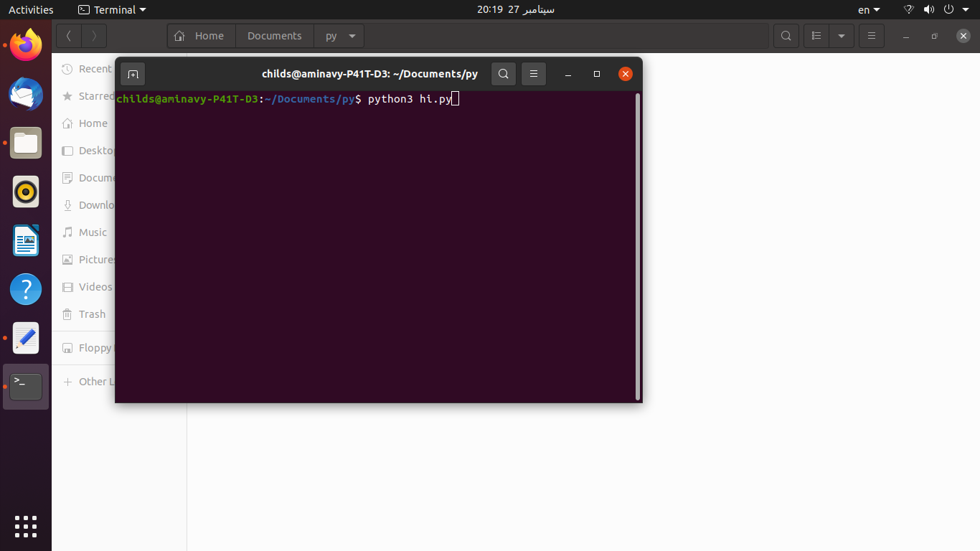980x551 pixels.
Task: Open the en keyboard language dropdown
Action: point(869,10)
